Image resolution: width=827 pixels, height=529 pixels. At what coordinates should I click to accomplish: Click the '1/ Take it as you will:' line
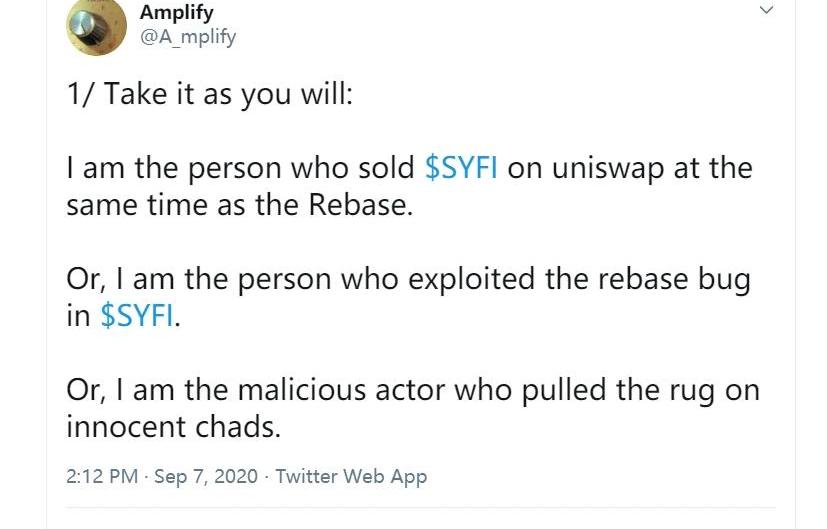(209, 94)
